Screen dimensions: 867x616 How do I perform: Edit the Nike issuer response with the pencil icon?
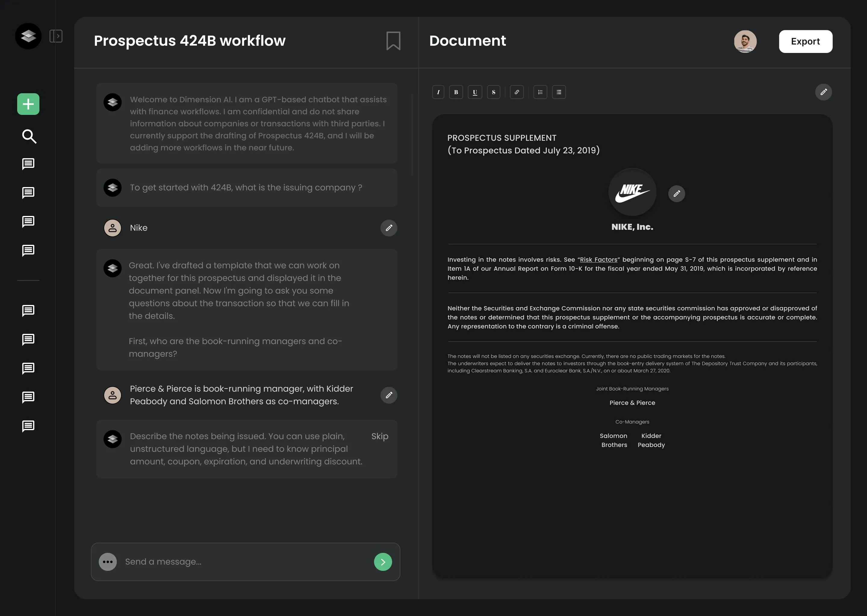[x=388, y=228]
